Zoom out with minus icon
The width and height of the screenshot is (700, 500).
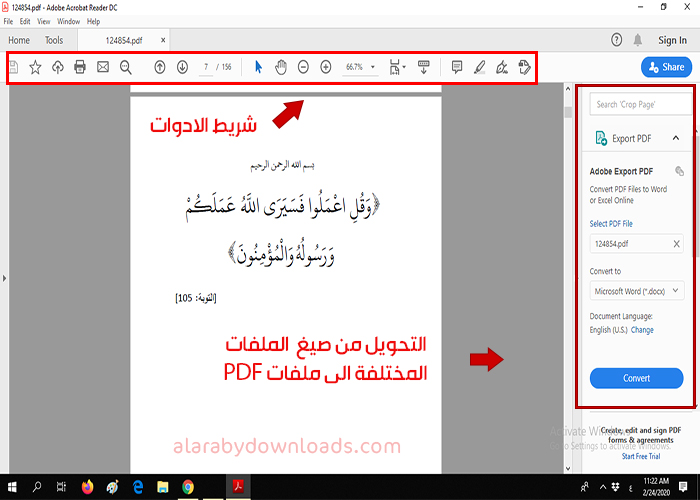click(303, 67)
